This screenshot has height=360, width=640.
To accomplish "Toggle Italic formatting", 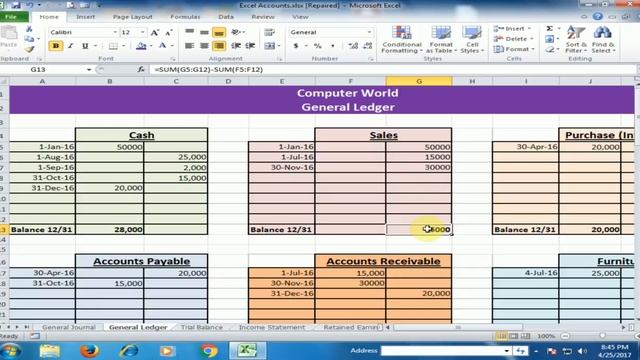I will click(x=71, y=46).
